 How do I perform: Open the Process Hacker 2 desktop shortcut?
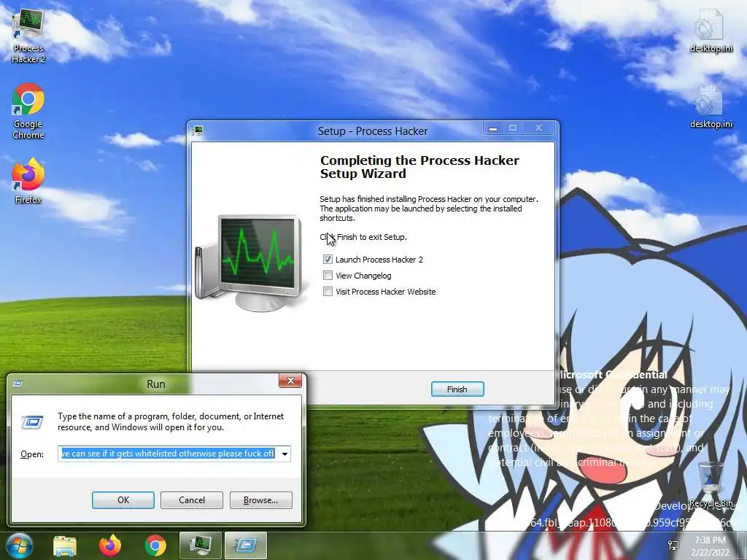click(28, 36)
